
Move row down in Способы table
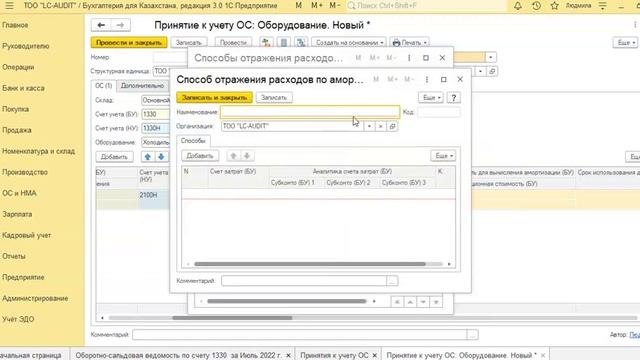[247, 156]
